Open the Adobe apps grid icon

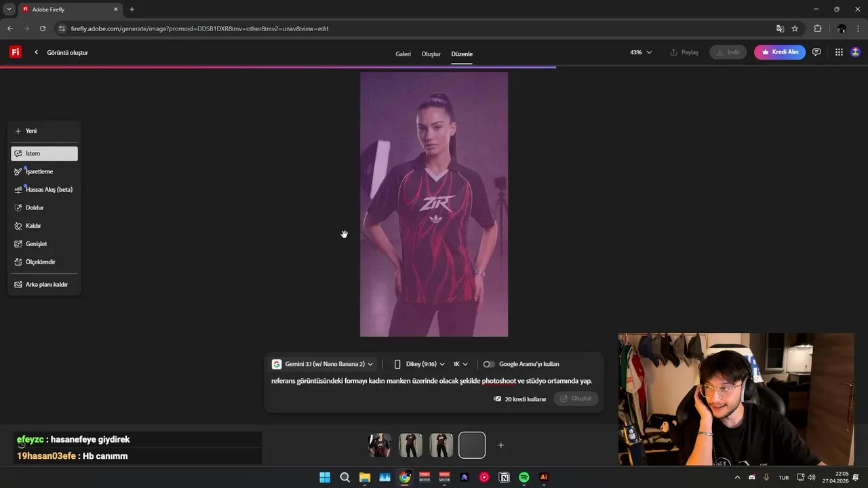[x=839, y=52]
